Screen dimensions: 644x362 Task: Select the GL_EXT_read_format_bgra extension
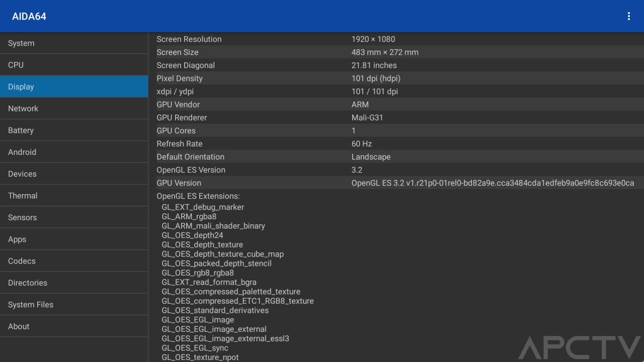coord(209,283)
